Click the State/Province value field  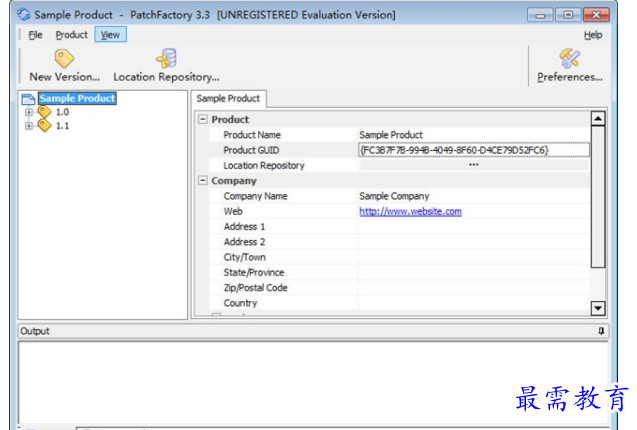pos(474,273)
